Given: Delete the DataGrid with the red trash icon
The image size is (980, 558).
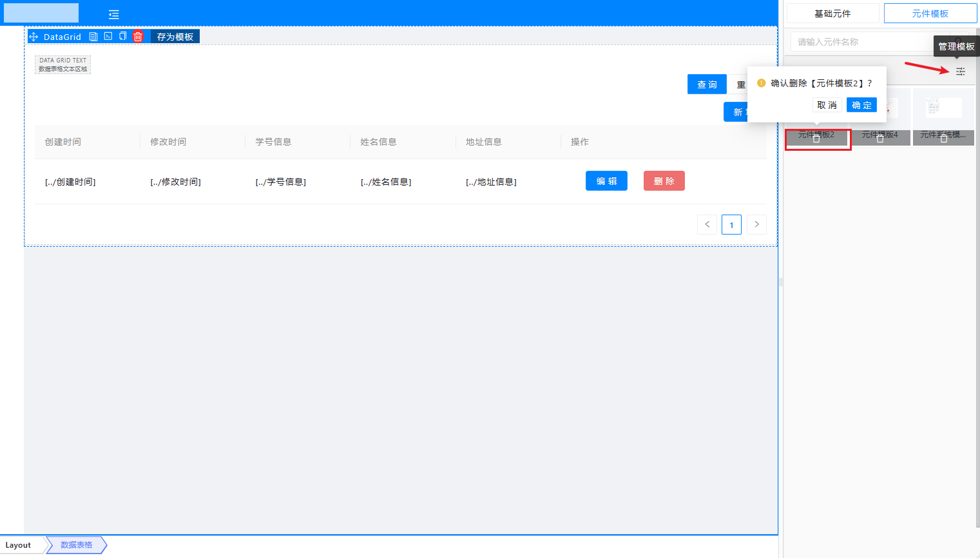Looking at the screenshot, I should click(138, 37).
